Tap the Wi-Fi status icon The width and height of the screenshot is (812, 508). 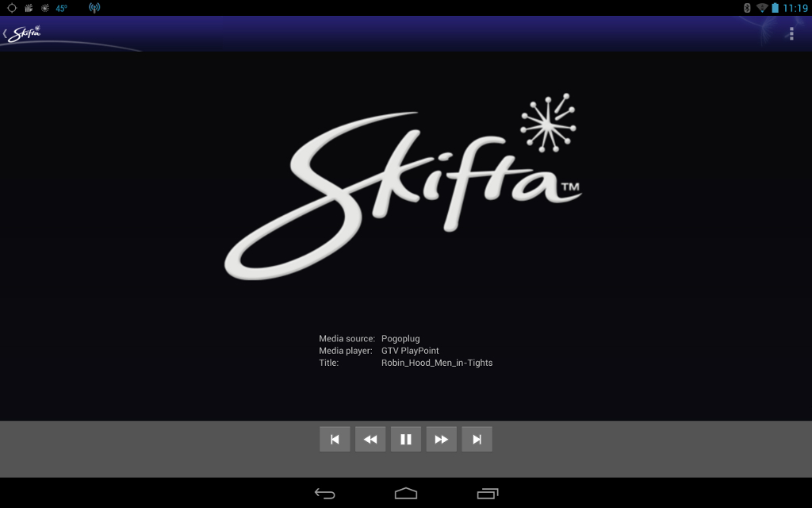point(761,8)
